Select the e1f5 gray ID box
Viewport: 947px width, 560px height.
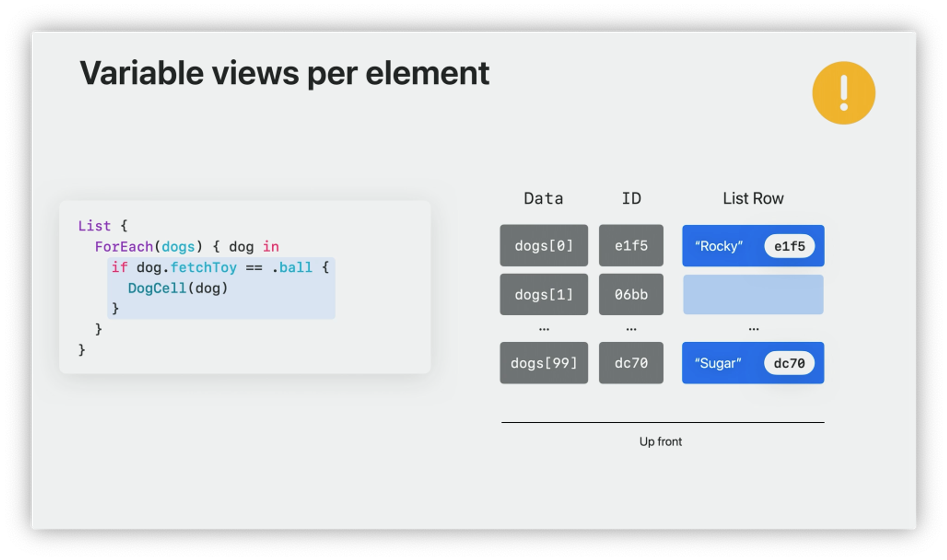point(631,246)
